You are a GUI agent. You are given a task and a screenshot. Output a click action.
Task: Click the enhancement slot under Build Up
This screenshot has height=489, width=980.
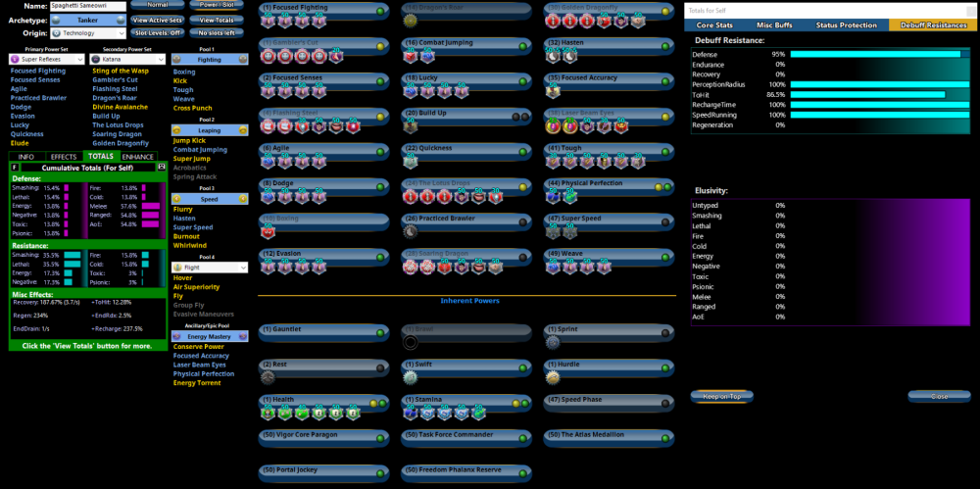click(x=411, y=126)
